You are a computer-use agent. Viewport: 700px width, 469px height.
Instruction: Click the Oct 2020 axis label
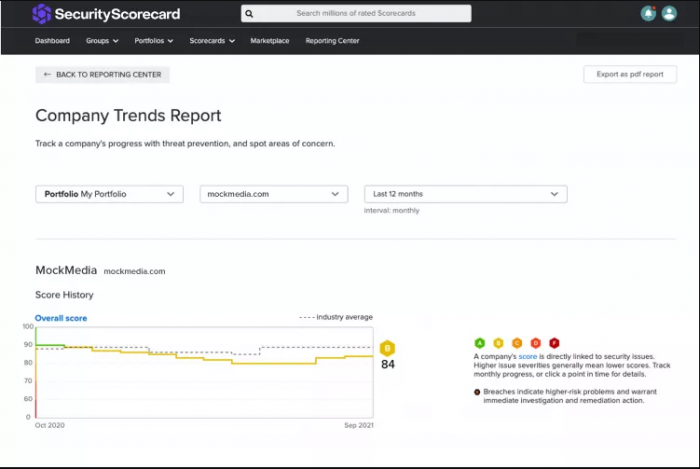pos(50,425)
